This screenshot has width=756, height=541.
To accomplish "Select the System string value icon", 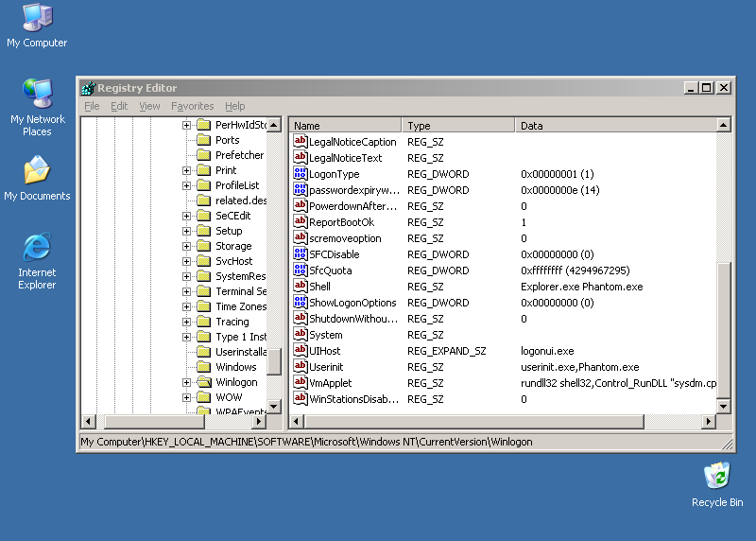I will click(x=300, y=335).
